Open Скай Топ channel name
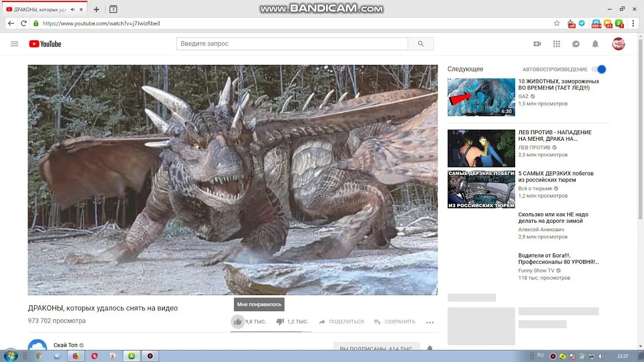The width and height of the screenshot is (644, 362). tap(65, 345)
